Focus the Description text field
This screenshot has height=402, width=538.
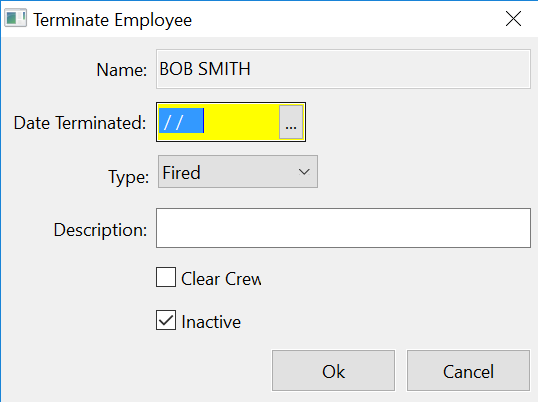(343, 228)
